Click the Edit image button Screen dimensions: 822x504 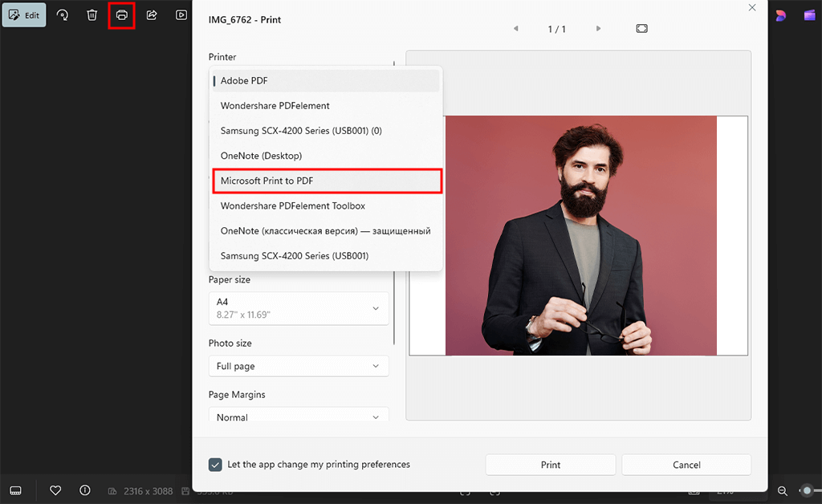click(x=24, y=15)
